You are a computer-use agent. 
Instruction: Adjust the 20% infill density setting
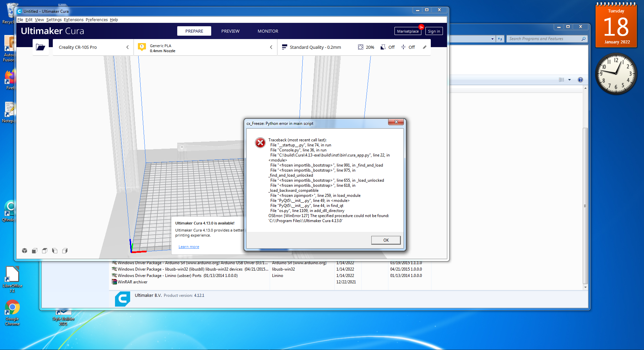point(366,47)
